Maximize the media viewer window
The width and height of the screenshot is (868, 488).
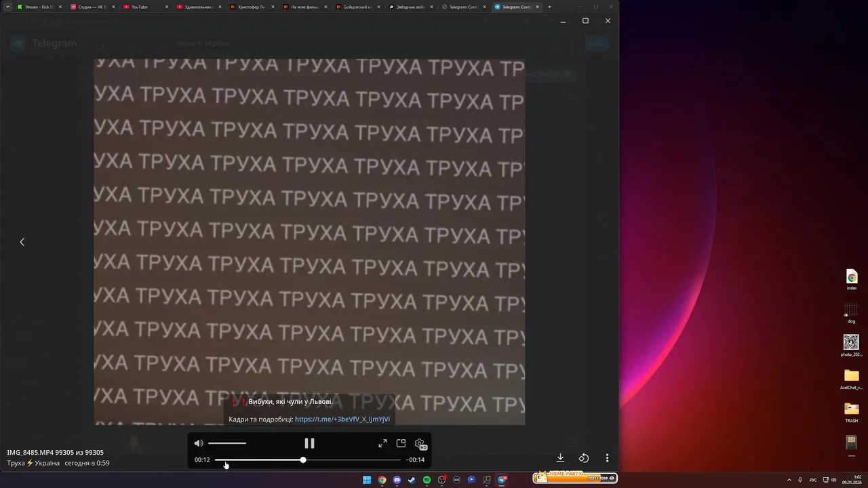[x=585, y=21]
